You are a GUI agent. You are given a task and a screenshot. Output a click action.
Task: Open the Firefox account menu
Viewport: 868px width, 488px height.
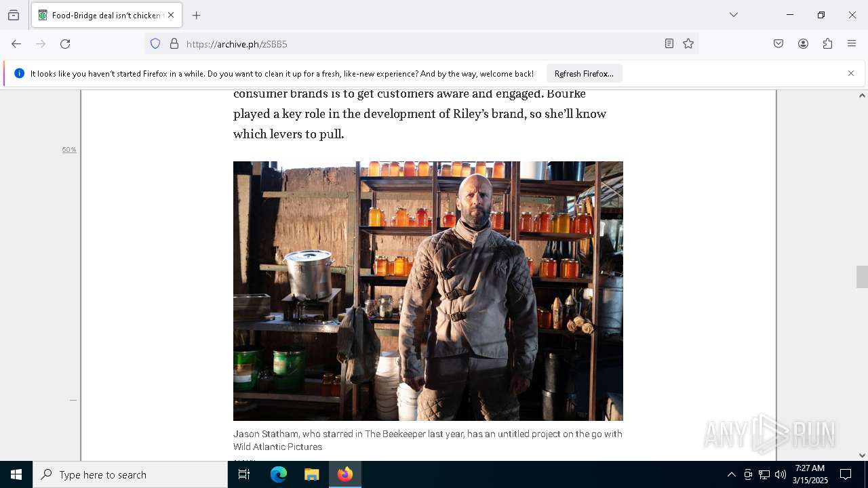[803, 43]
